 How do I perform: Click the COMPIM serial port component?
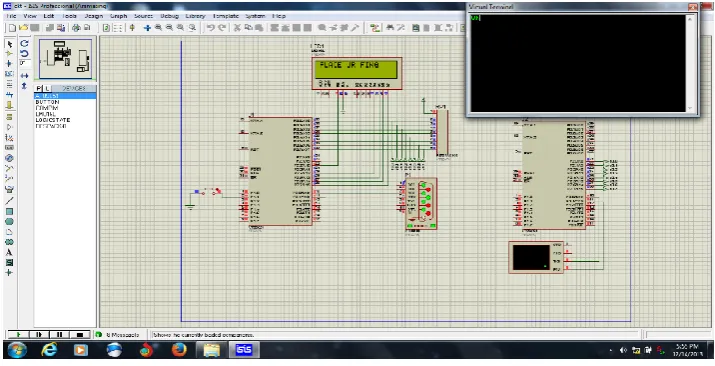(421, 203)
